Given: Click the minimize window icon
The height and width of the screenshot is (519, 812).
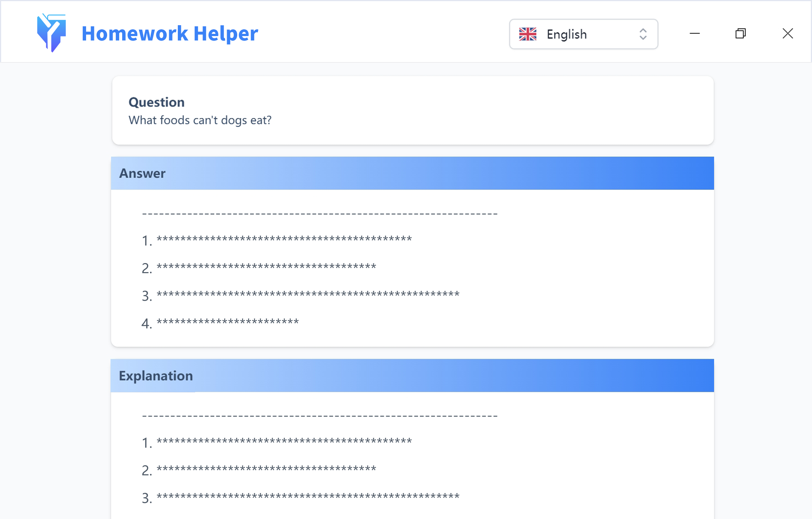Looking at the screenshot, I should [x=695, y=33].
